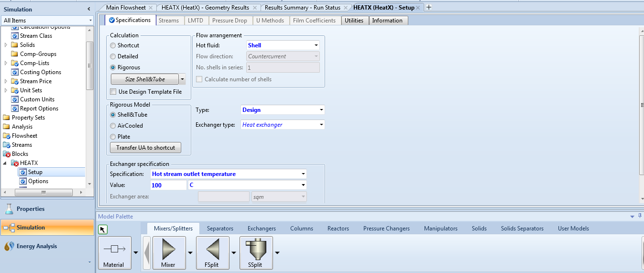Enable Use Design Template File checkbox
Viewport: 644px width, 273px height.
click(113, 92)
